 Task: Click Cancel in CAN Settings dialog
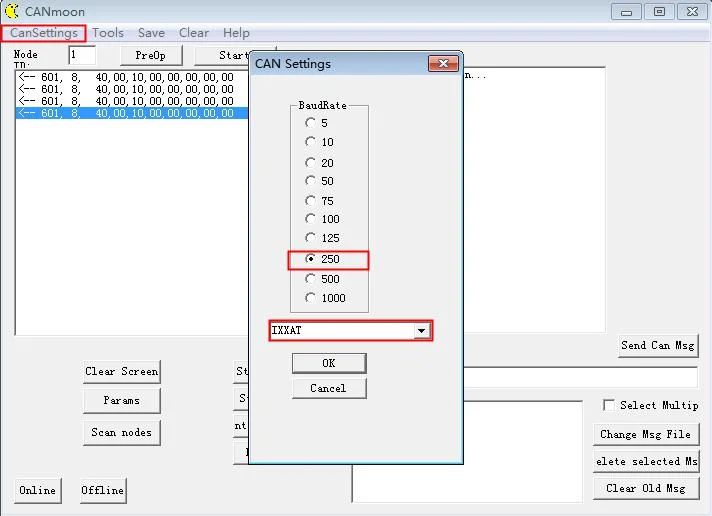coord(329,388)
